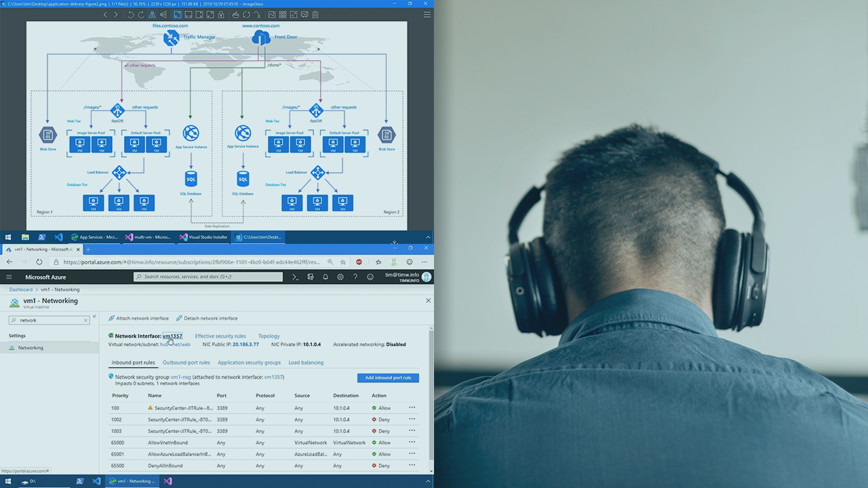Open options for AllowVnetInBound rule

pyautogui.click(x=412, y=443)
